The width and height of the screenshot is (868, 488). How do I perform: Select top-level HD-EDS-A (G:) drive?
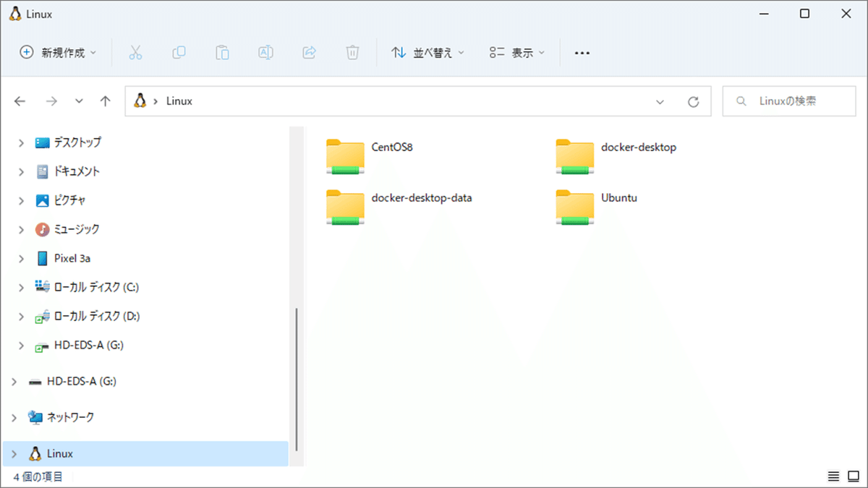tap(82, 381)
